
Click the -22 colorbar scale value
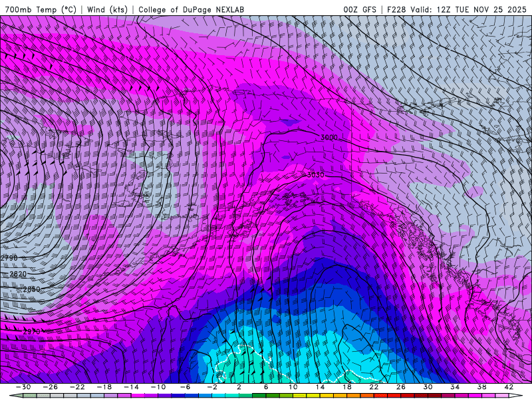[x=77, y=387]
